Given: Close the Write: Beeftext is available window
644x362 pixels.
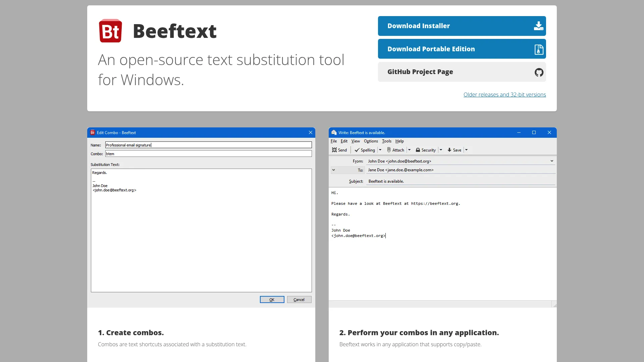Looking at the screenshot, I should coord(549,132).
